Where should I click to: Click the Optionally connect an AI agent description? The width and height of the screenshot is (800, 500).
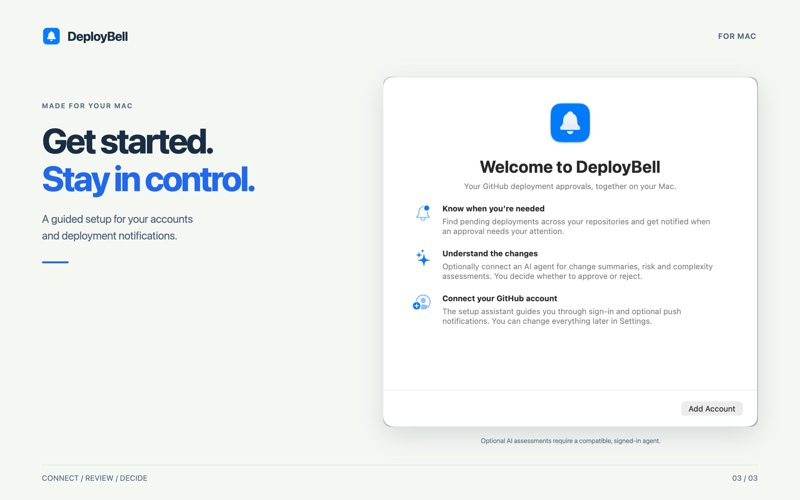click(577, 271)
